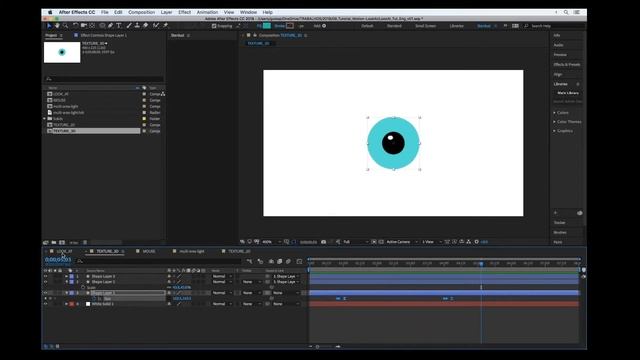
Task: Open the File menu
Action: [105, 12]
